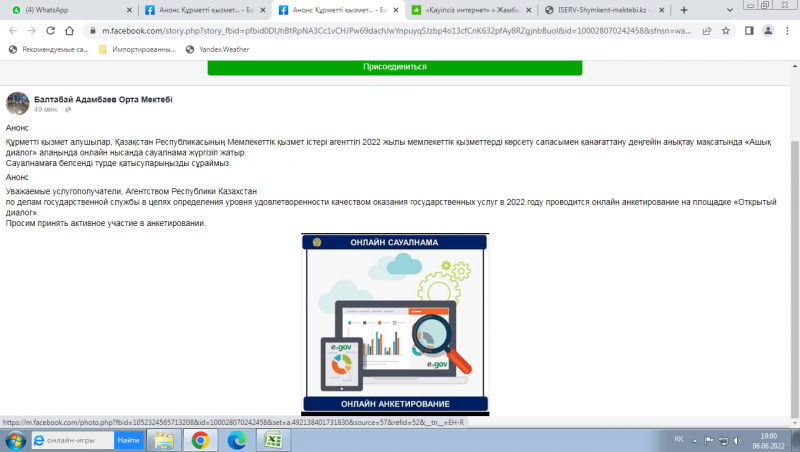The height and width of the screenshot is (452, 800).
Task: Open the Онлайн сауалнама post image
Action: click(x=395, y=324)
